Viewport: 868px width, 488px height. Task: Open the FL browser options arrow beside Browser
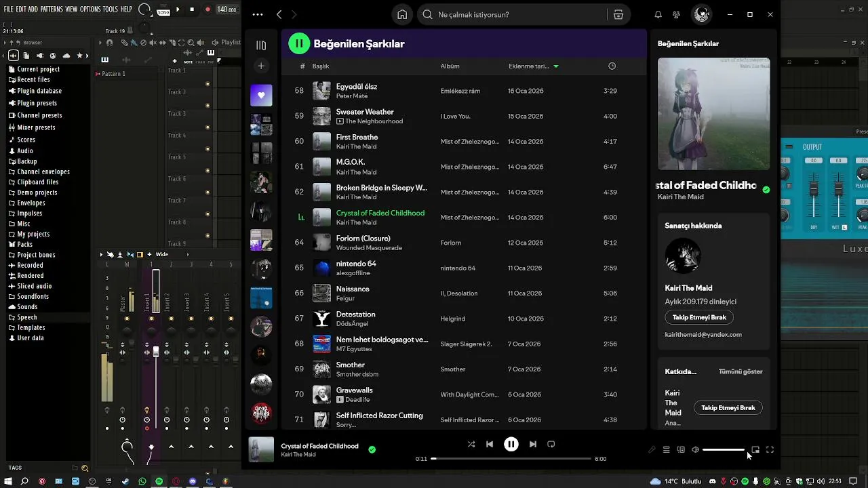pos(6,42)
